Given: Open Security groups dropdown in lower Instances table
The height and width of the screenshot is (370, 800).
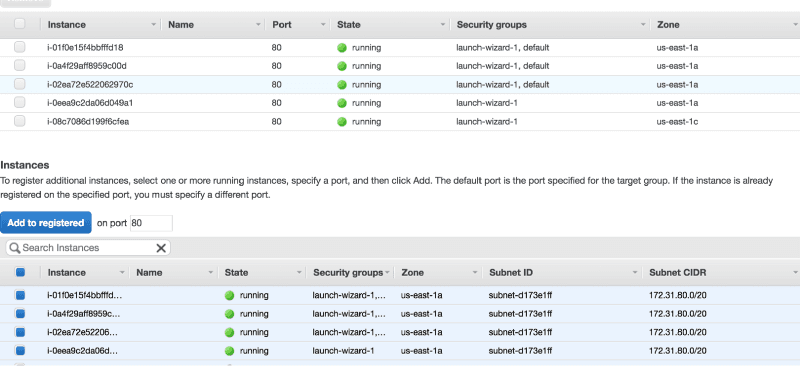Looking at the screenshot, I should coord(387,273).
